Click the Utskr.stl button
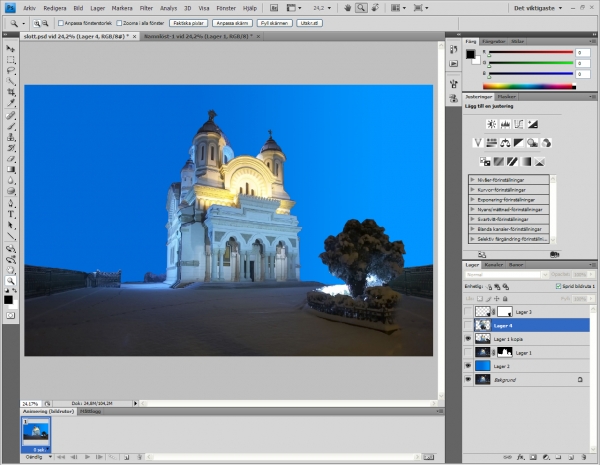 [309, 23]
